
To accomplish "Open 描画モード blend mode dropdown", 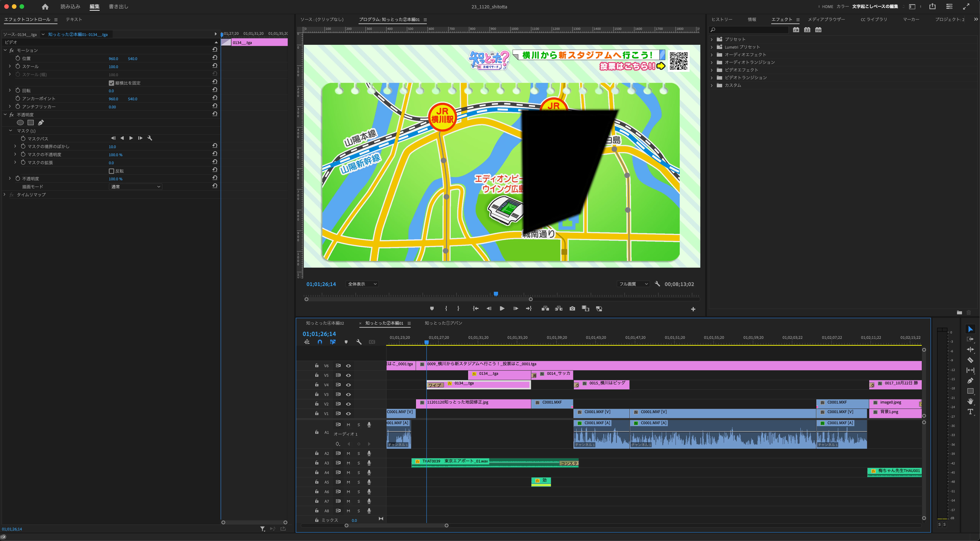I will coord(135,187).
